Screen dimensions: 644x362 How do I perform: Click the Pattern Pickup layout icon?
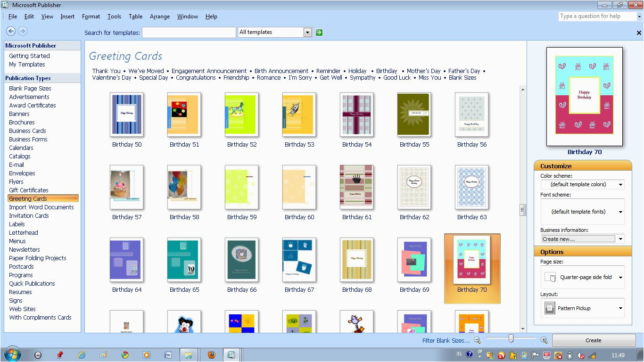550,308
